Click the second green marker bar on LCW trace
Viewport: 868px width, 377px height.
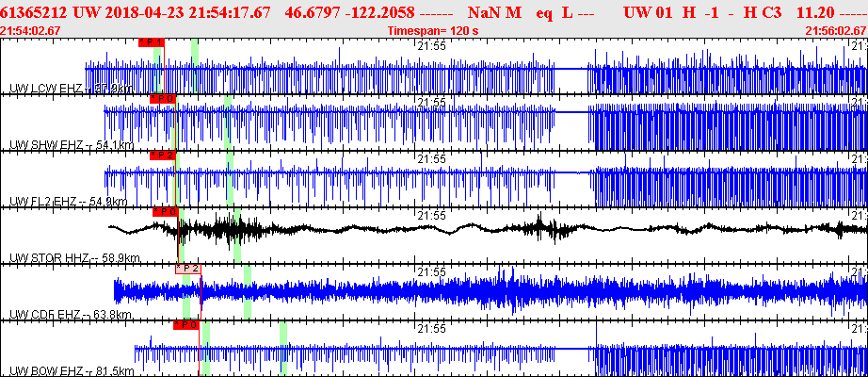(x=195, y=66)
